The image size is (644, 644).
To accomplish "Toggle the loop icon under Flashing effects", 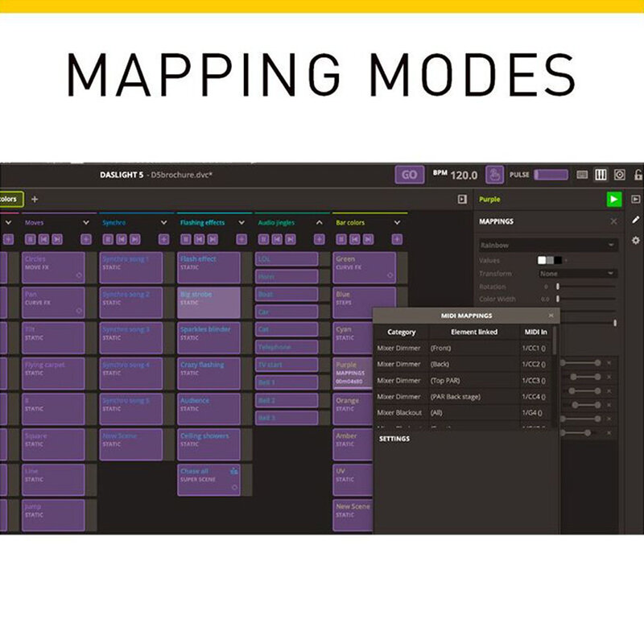I will click(x=185, y=240).
